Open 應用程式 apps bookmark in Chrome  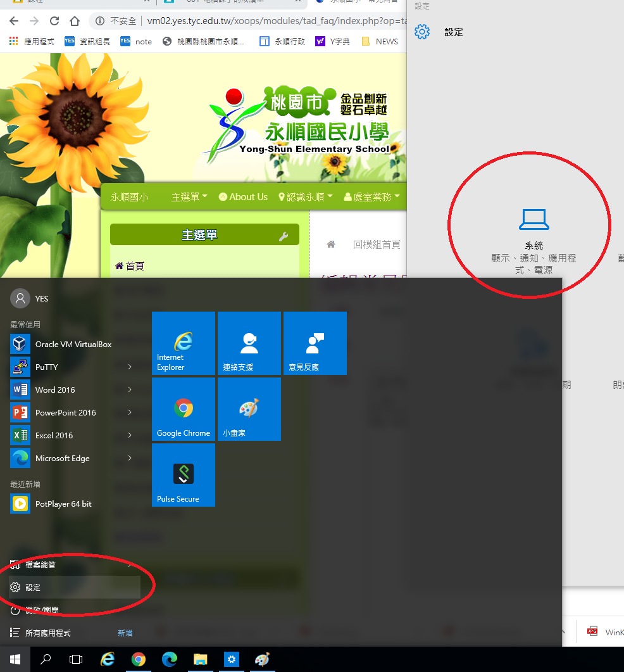pos(32,41)
